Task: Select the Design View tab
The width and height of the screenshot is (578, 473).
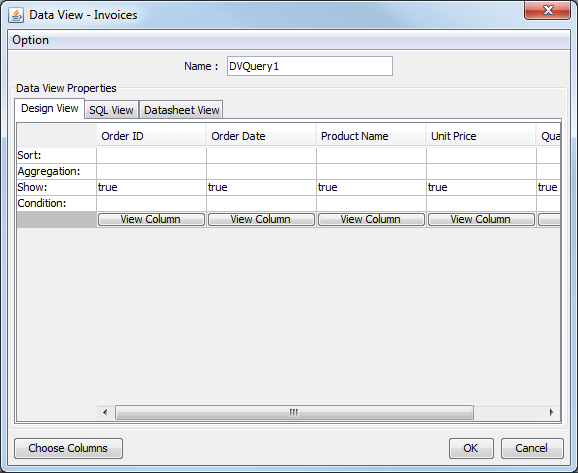Action: (50, 108)
